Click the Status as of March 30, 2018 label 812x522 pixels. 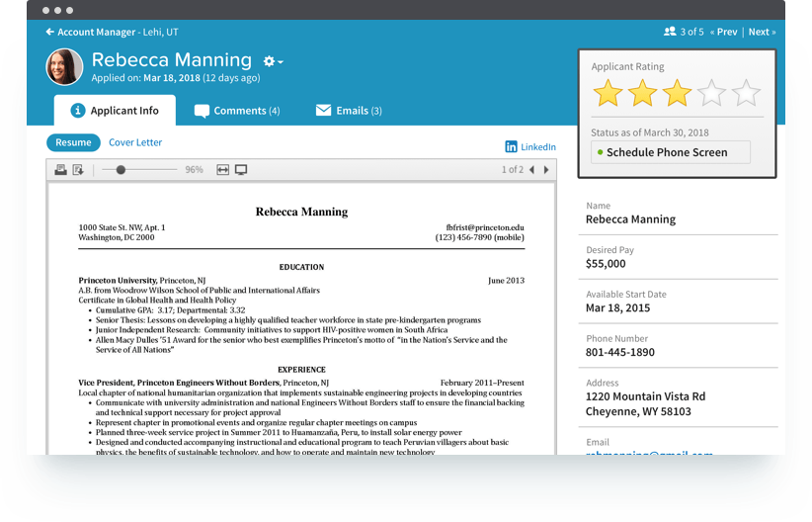point(649,132)
